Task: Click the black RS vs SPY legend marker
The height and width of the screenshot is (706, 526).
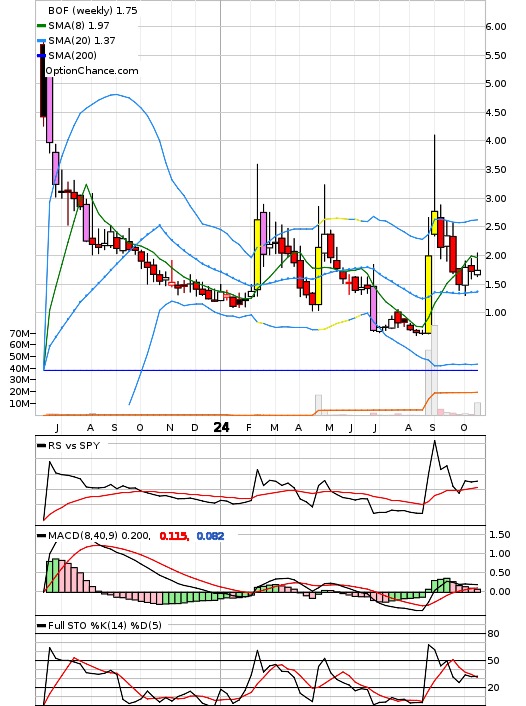Action: (41, 446)
